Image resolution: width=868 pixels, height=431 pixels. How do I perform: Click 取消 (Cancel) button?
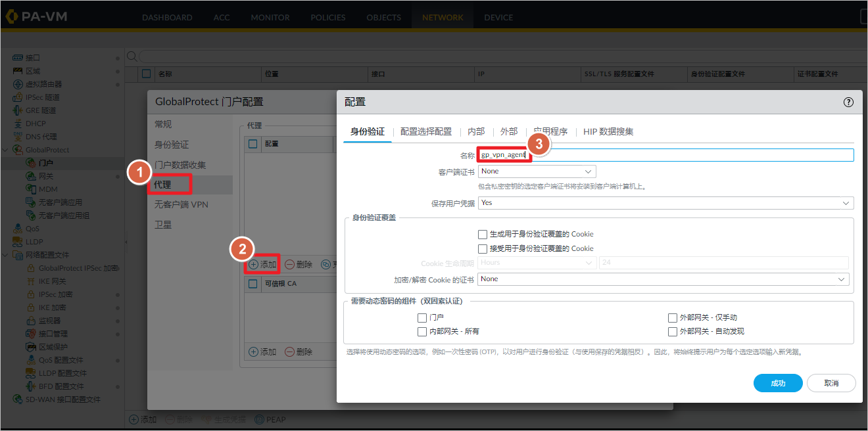tap(831, 383)
